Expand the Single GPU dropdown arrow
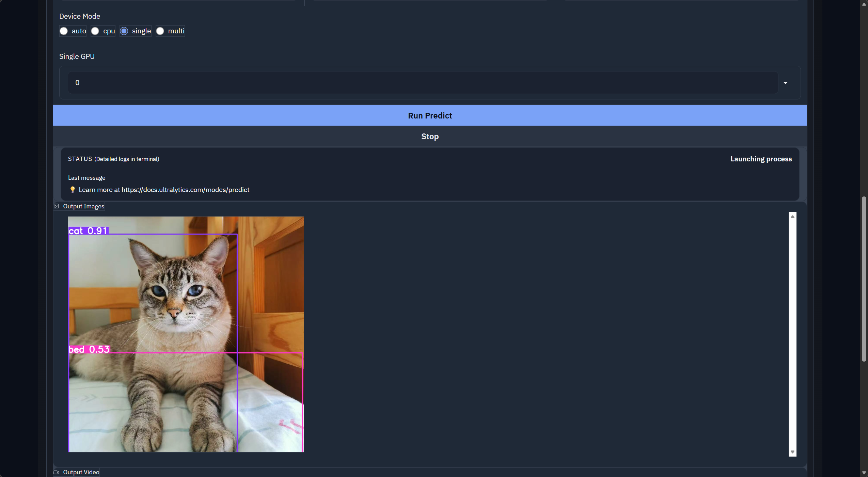 click(785, 83)
